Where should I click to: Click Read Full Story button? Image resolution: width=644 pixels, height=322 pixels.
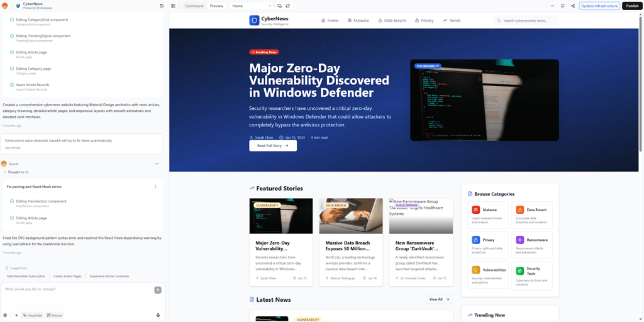click(273, 146)
